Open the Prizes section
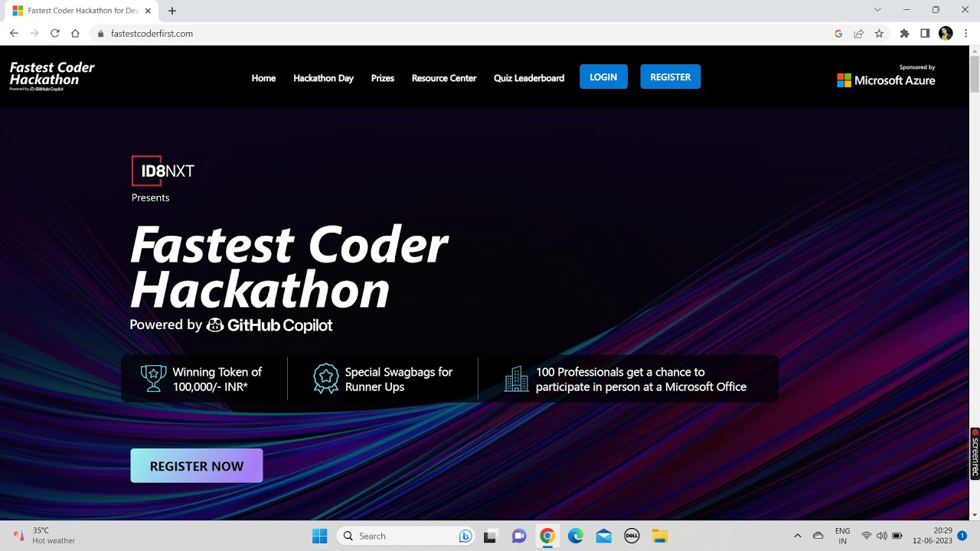The width and height of the screenshot is (980, 551). pyautogui.click(x=383, y=78)
